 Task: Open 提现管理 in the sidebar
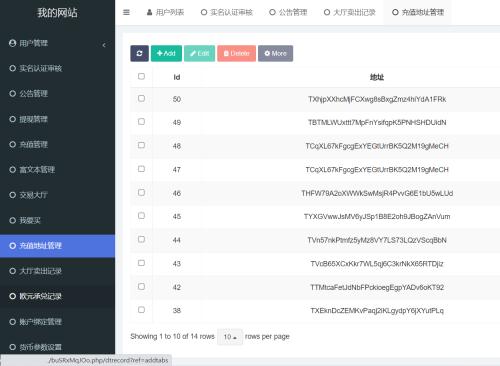click(57, 119)
